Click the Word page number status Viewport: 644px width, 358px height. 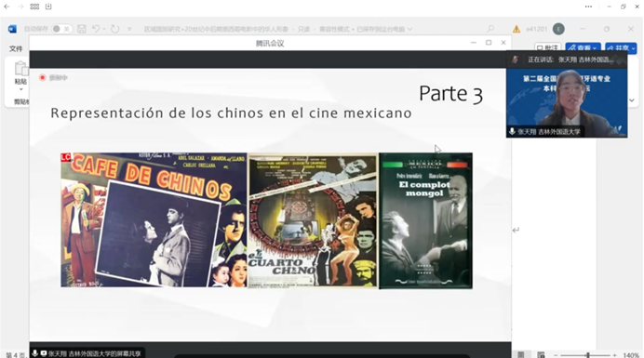click(x=15, y=354)
